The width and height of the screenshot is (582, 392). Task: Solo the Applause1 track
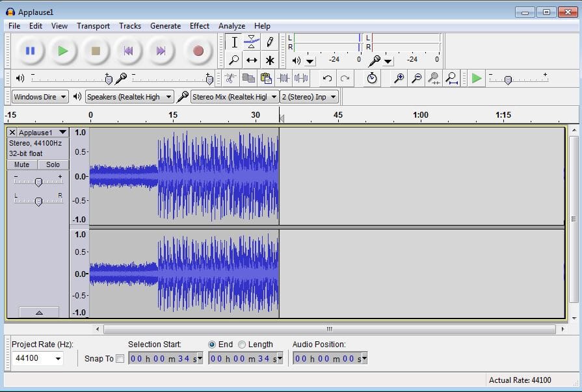point(53,164)
